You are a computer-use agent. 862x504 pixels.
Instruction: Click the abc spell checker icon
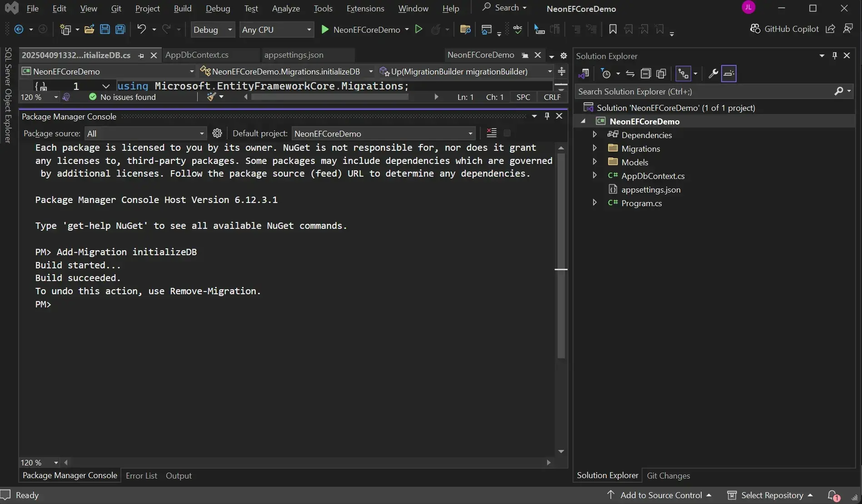coord(518,30)
